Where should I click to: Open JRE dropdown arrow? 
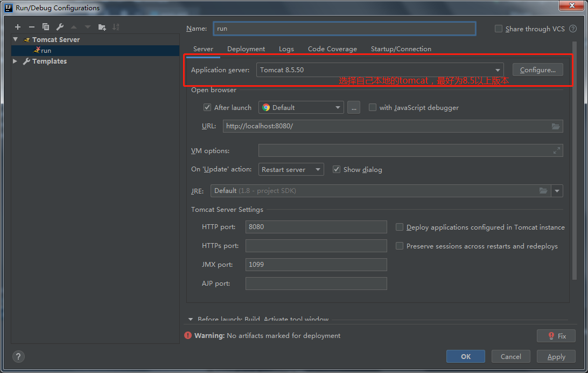point(557,191)
